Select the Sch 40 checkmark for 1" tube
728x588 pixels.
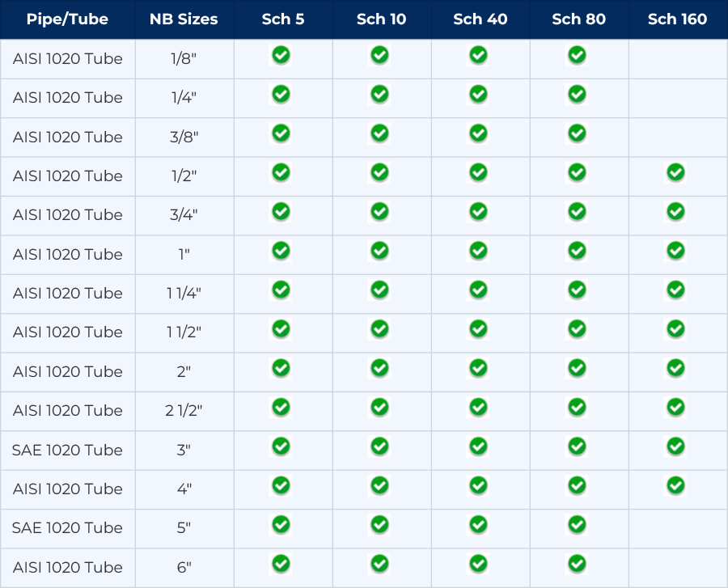(478, 251)
